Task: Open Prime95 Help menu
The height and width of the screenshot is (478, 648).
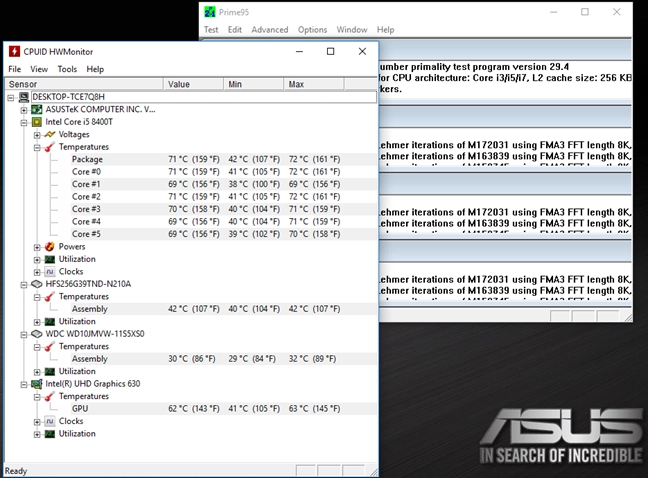Action: (x=386, y=30)
